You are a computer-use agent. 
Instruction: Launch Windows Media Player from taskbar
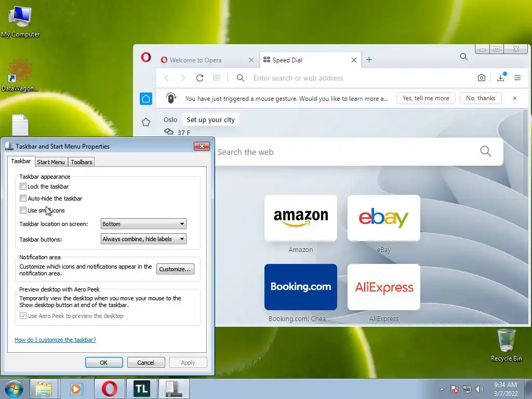click(x=76, y=389)
